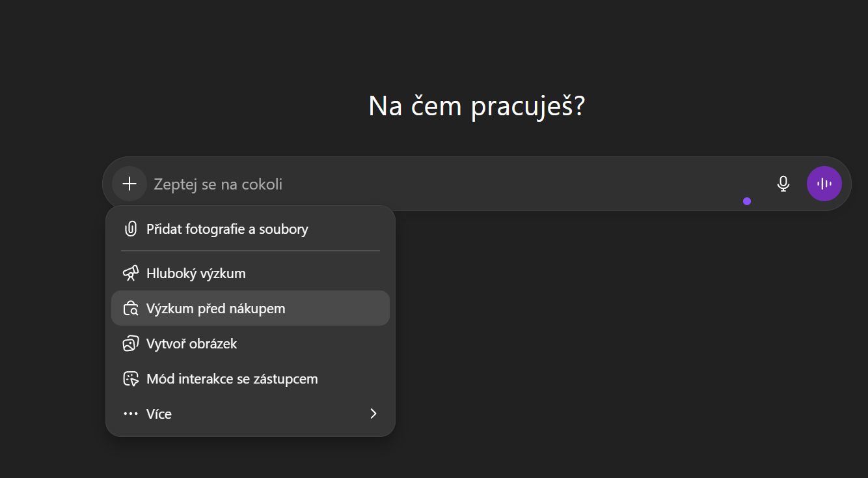868x478 pixels.
Task: Select the telescope icon for Hluboký výzkum
Action: pos(130,274)
